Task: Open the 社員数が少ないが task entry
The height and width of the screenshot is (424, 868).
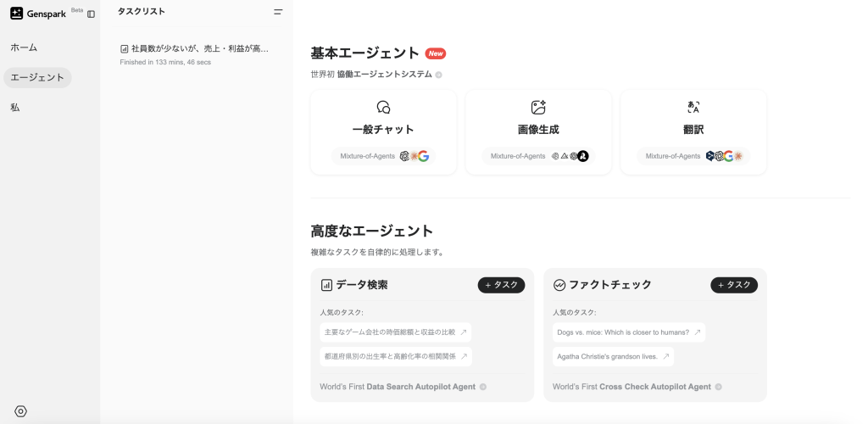Action: (196, 49)
